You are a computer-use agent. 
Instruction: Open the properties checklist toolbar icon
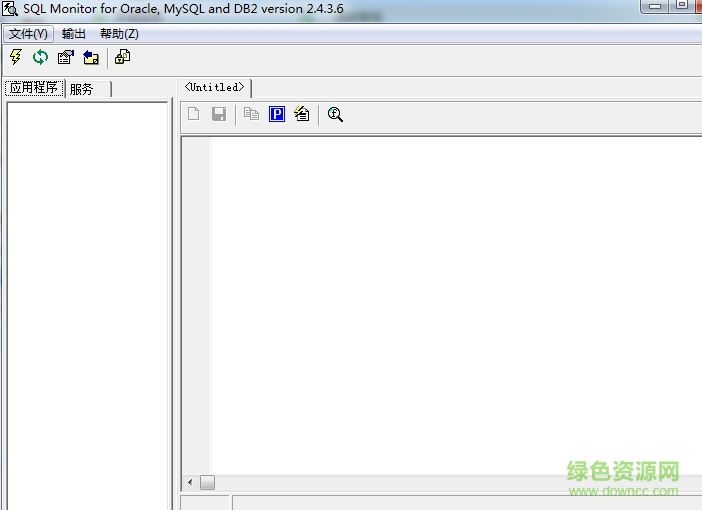pos(65,57)
